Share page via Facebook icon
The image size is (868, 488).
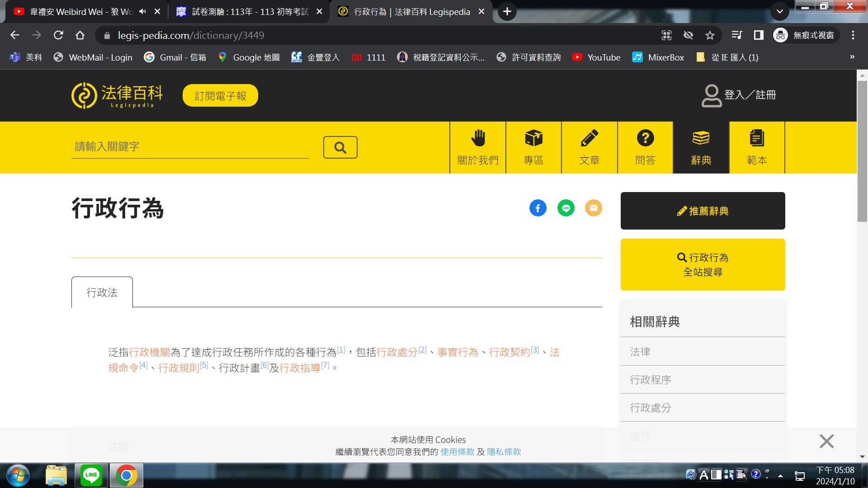coord(538,208)
